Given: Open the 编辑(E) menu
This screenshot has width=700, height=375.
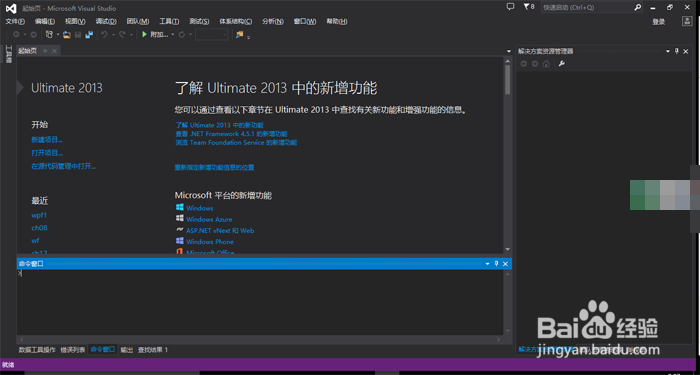Looking at the screenshot, I should click(x=45, y=21).
